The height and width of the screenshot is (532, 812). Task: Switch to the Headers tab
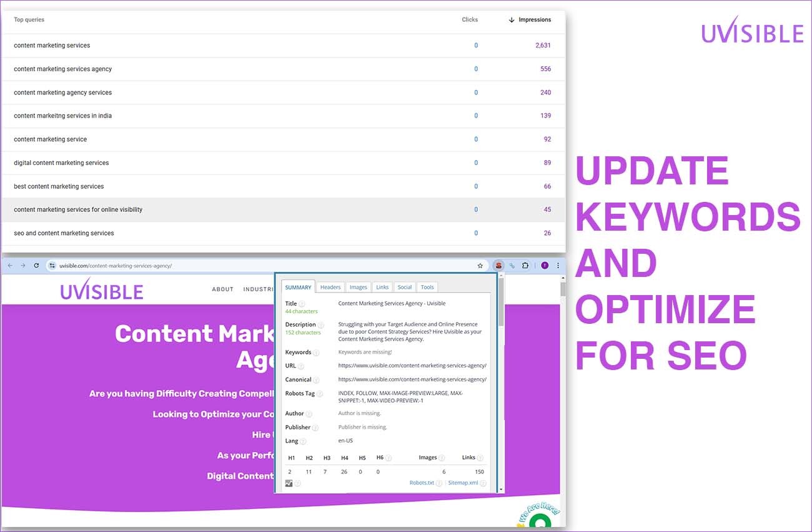(x=330, y=287)
